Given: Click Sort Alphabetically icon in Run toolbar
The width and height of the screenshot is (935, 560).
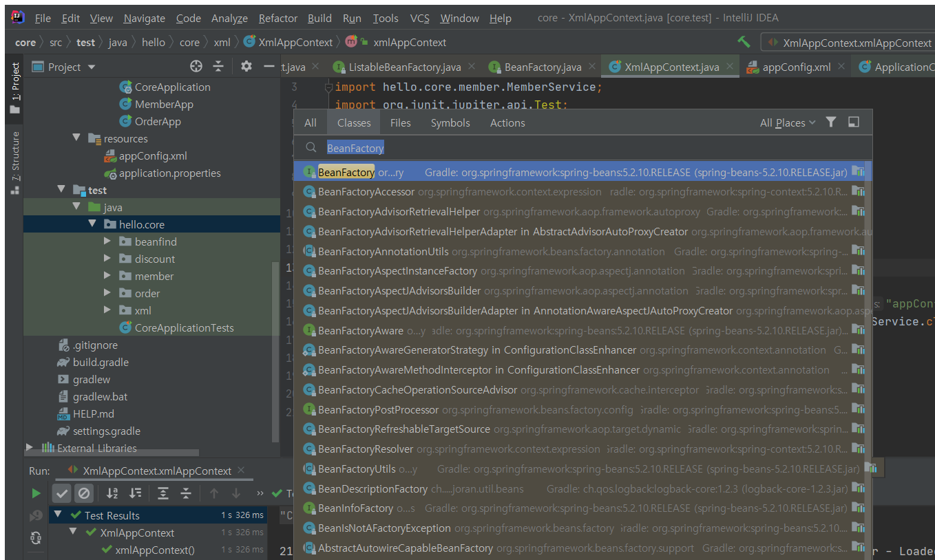Looking at the screenshot, I should [112, 493].
